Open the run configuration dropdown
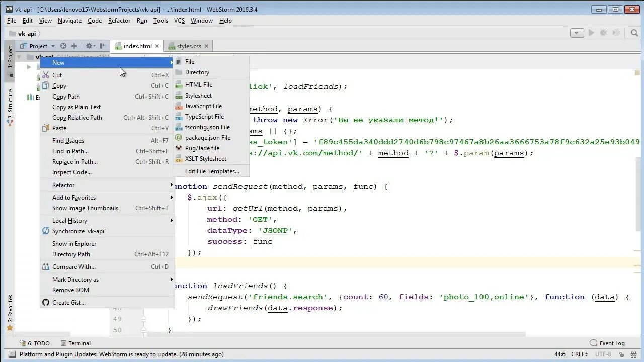 [x=577, y=33]
